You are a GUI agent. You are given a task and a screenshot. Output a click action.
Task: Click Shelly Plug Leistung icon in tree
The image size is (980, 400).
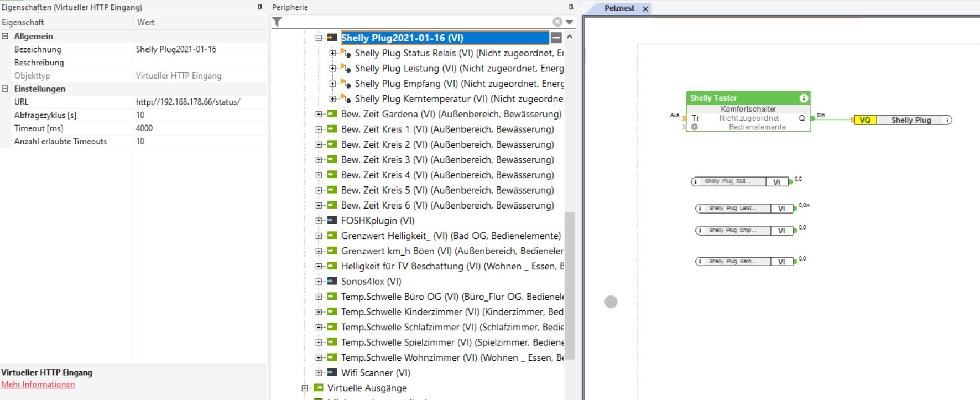(346, 69)
